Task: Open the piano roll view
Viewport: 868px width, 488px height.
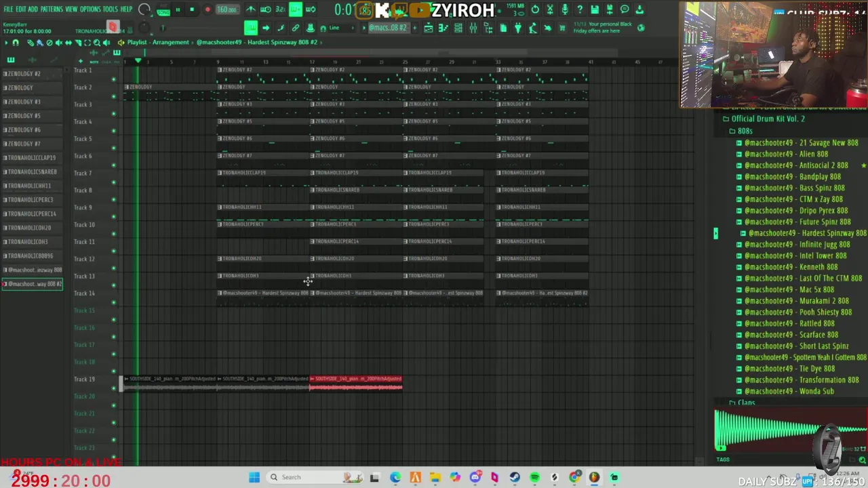Action: (443, 28)
